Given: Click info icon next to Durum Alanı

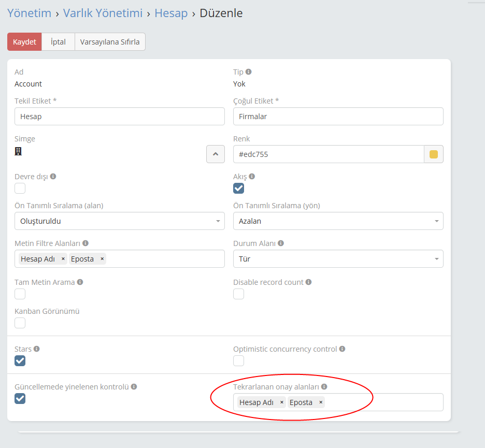Looking at the screenshot, I should 280,243.
